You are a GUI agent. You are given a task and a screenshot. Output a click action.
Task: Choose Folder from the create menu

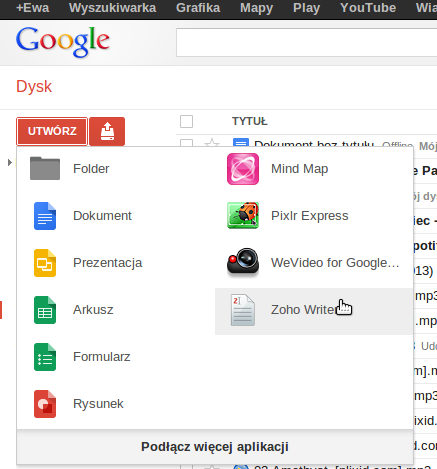tap(116, 169)
